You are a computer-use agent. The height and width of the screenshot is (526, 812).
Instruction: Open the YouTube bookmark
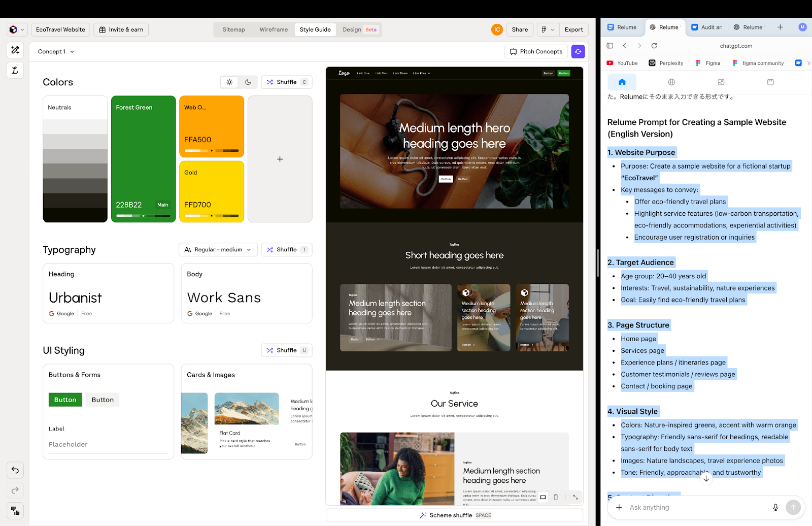[622, 63]
